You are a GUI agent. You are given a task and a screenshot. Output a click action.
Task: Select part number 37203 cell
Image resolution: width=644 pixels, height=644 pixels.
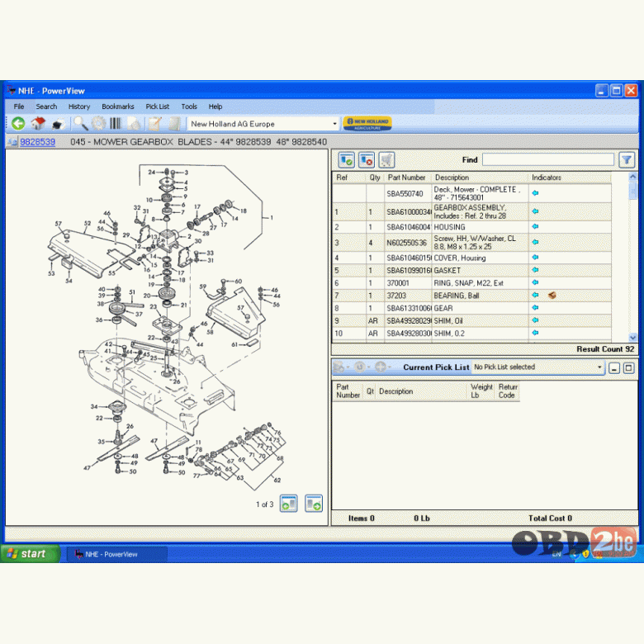coord(408,296)
